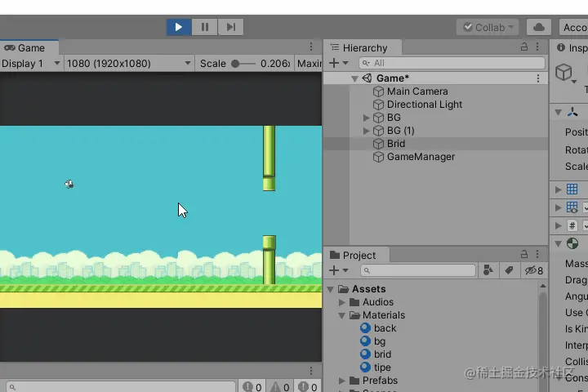Click the Pause button in toolbar

[x=205, y=27]
